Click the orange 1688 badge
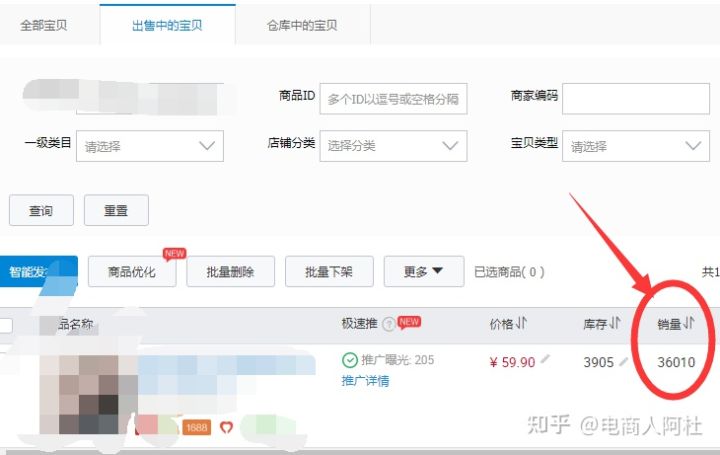 197,427
